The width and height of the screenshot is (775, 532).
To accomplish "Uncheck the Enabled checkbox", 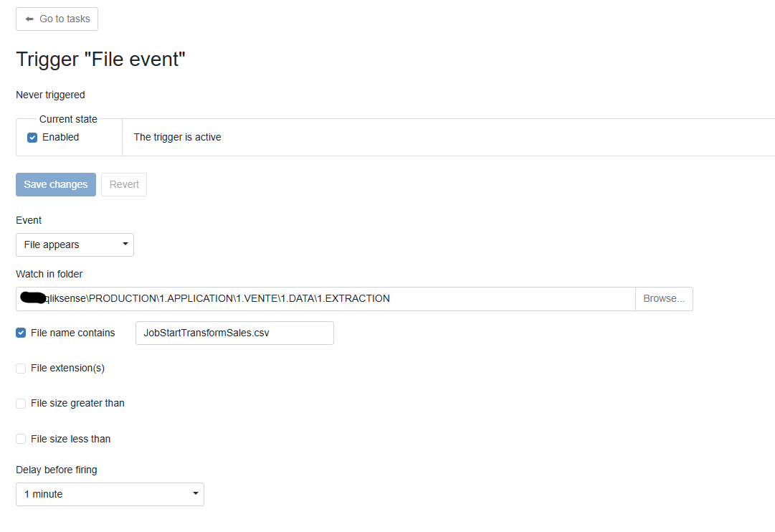I will coord(32,138).
